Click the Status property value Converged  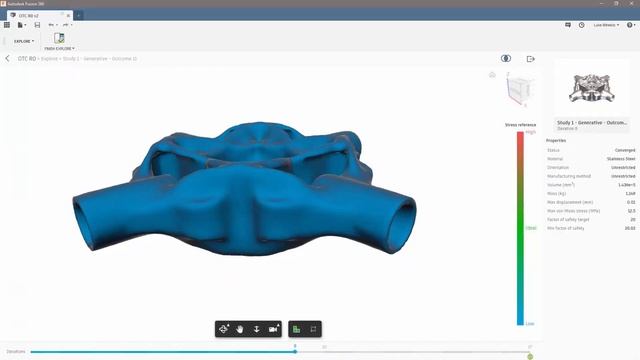coord(625,150)
